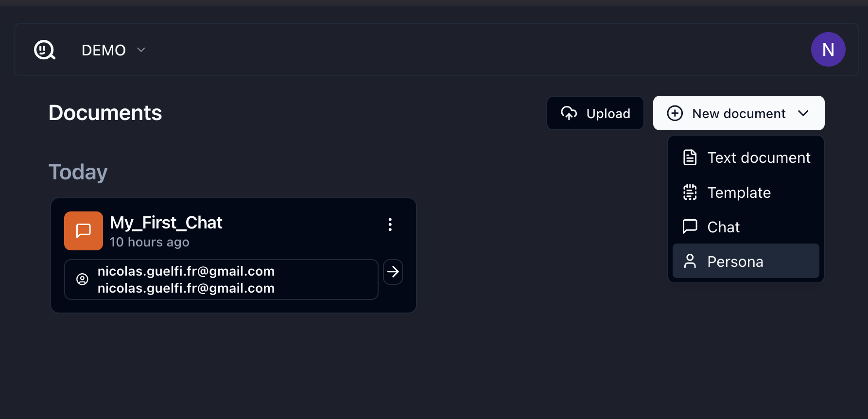Image resolution: width=868 pixels, height=419 pixels.
Task: Click the cloud upload icon
Action: [x=569, y=113]
